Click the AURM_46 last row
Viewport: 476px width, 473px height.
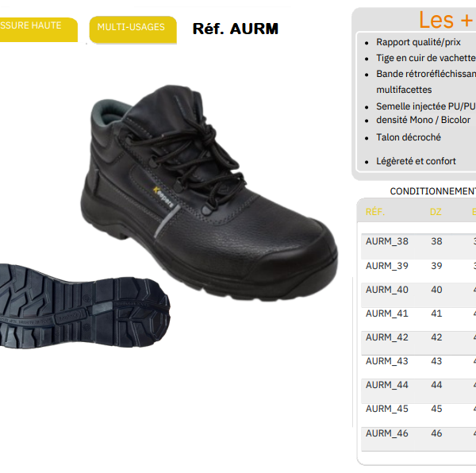419,439
